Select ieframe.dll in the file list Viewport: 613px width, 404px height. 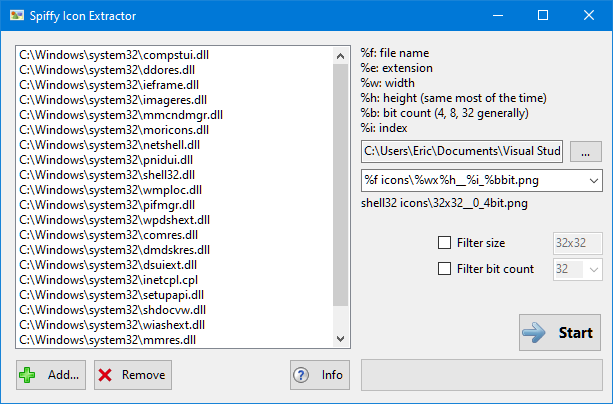tap(109, 85)
